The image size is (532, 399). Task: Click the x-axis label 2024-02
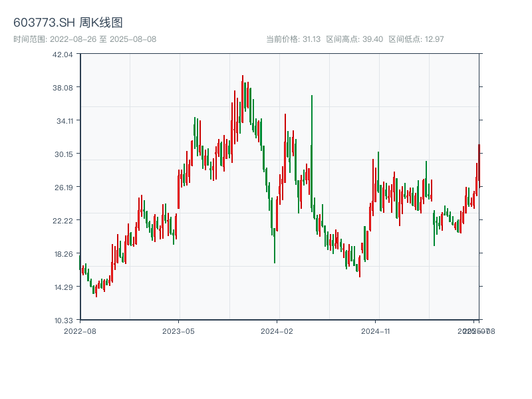tap(277, 331)
